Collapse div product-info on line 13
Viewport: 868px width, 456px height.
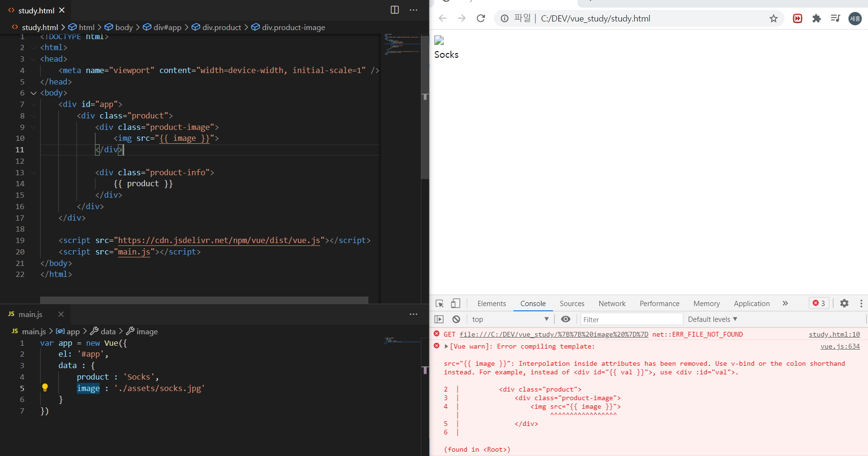tap(33, 173)
